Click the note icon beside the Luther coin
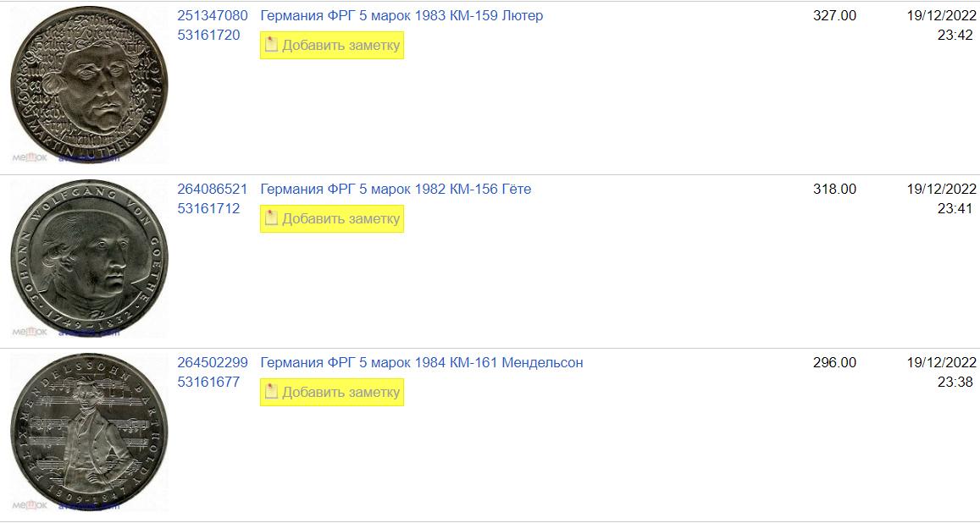The height and width of the screenshot is (523, 980). (271, 46)
